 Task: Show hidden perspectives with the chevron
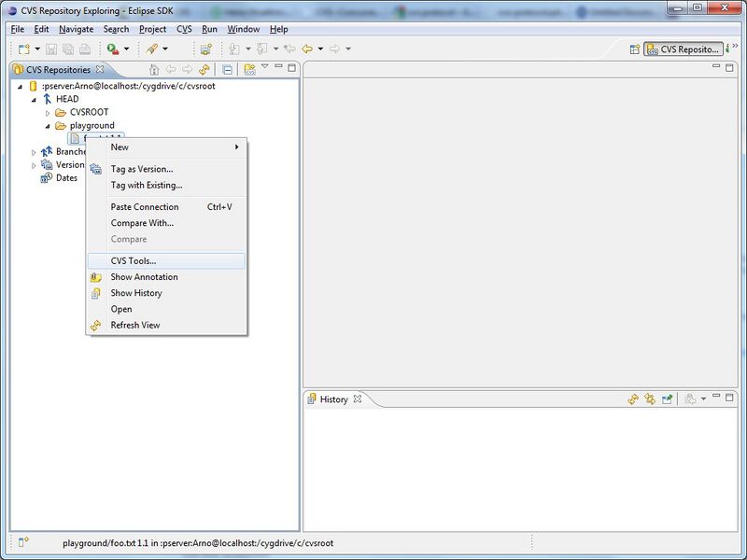coord(735,46)
